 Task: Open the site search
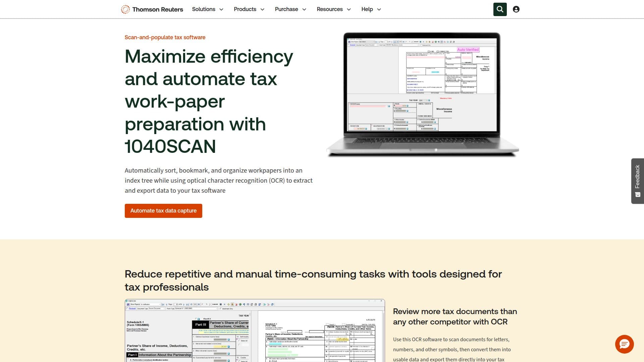click(x=500, y=9)
